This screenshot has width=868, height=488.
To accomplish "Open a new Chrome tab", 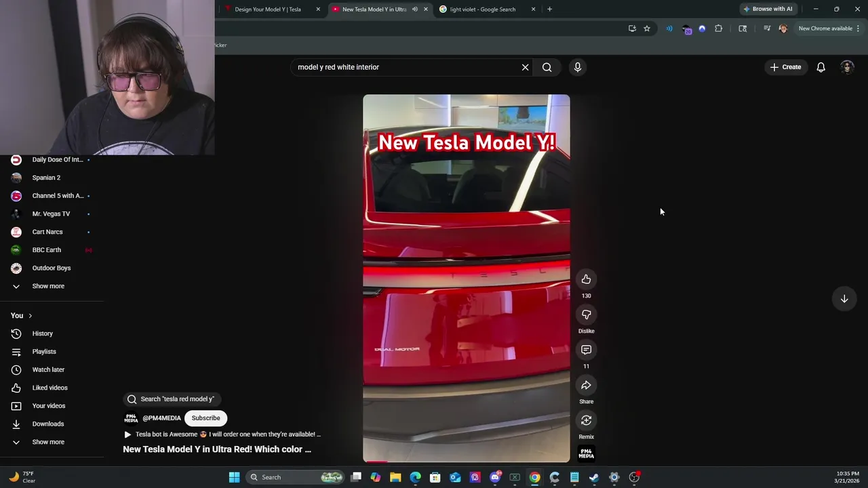I will pos(549,9).
